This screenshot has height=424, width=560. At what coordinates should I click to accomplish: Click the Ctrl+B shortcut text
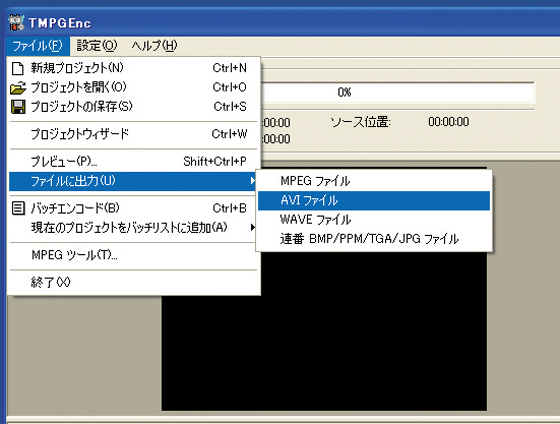(x=230, y=208)
